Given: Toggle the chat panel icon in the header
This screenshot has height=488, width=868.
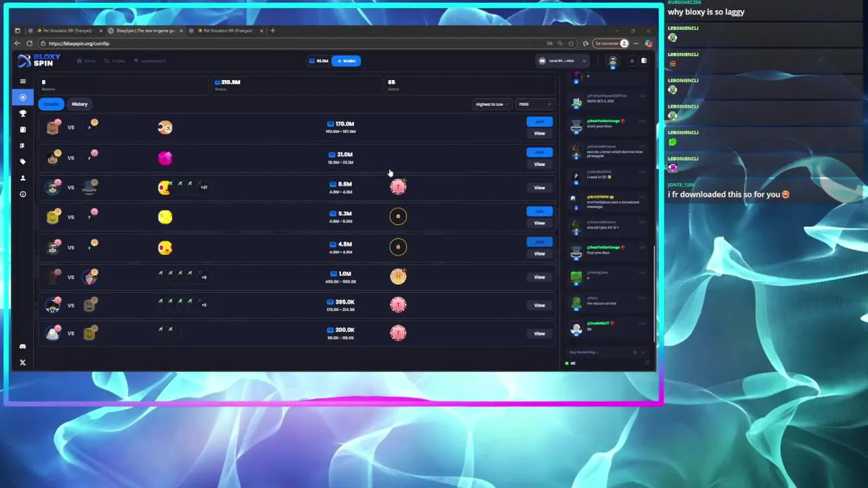Looking at the screenshot, I should (644, 60).
